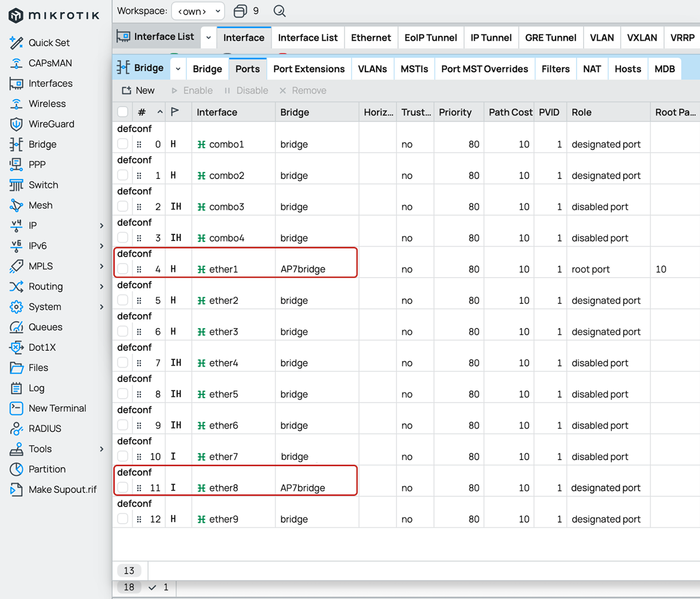
Task: Click the Enable button
Action: coord(192,91)
